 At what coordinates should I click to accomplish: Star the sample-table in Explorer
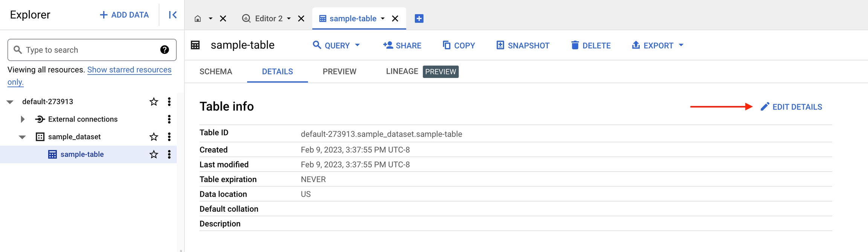(154, 154)
